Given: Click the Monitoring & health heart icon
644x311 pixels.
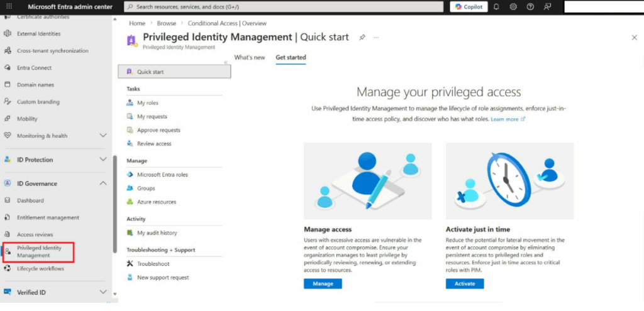Looking at the screenshot, I should pyautogui.click(x=8, y=136).
